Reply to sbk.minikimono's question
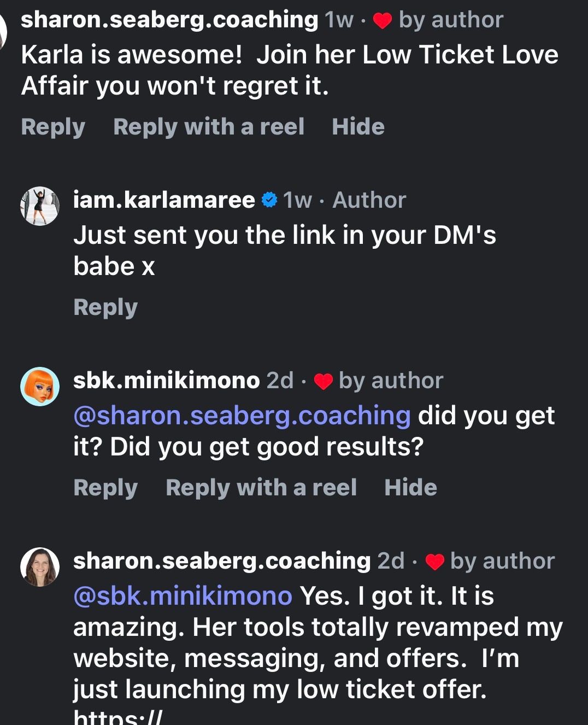The image size is (588, 725). (105, 488)
